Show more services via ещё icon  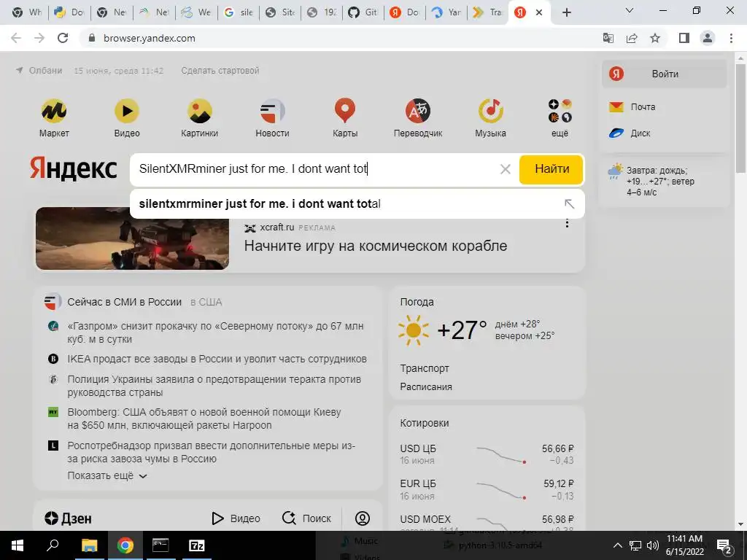[x=560, y=117]
